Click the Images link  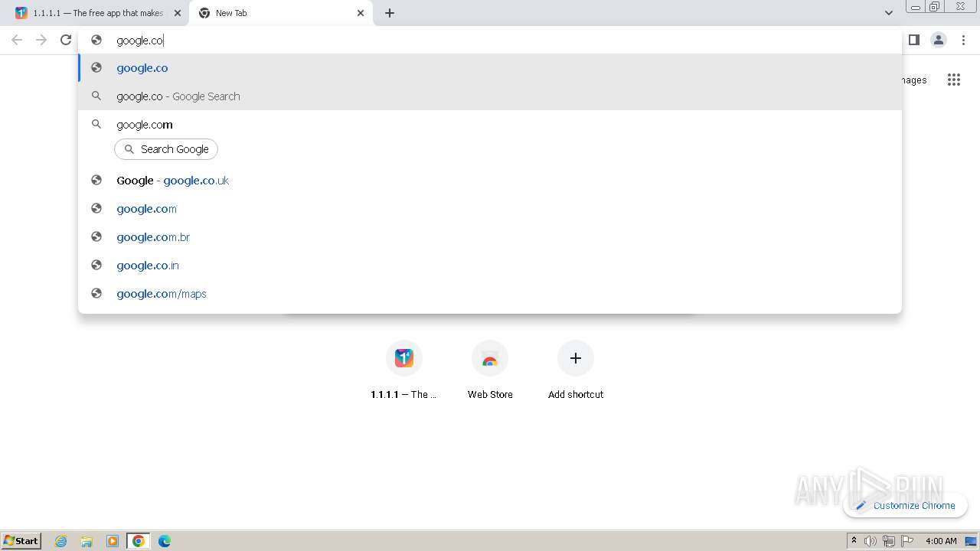tap(913, 80)
